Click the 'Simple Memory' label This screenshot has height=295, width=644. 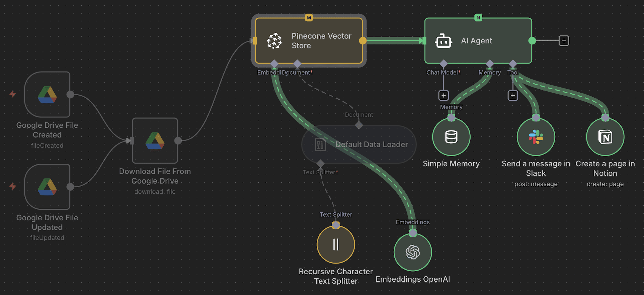[451, 164]
